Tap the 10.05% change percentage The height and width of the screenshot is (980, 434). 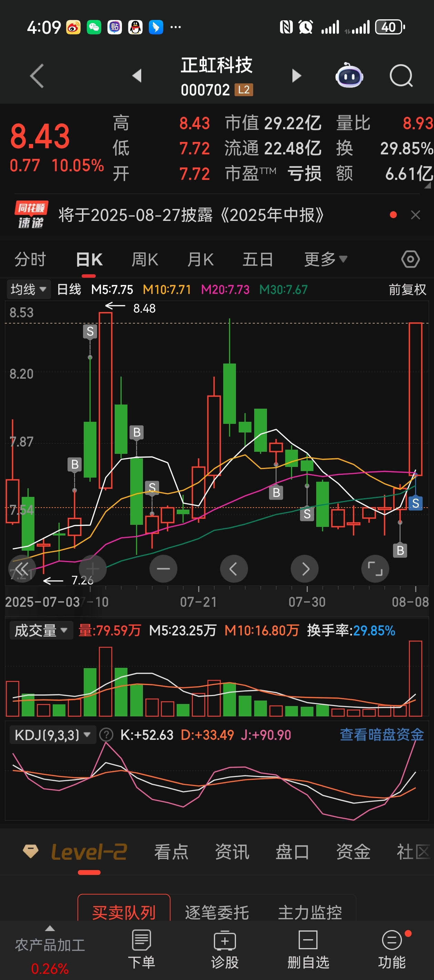(x=77, y=165)
